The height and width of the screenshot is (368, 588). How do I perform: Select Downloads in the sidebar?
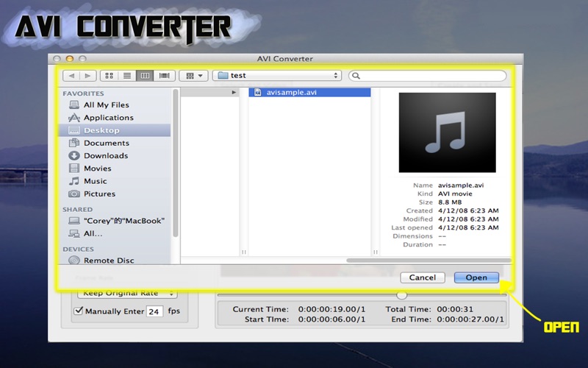(x=115, y=155)
